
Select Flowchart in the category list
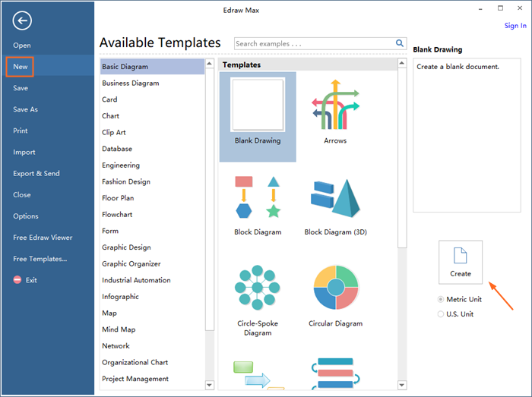(119, 215)
